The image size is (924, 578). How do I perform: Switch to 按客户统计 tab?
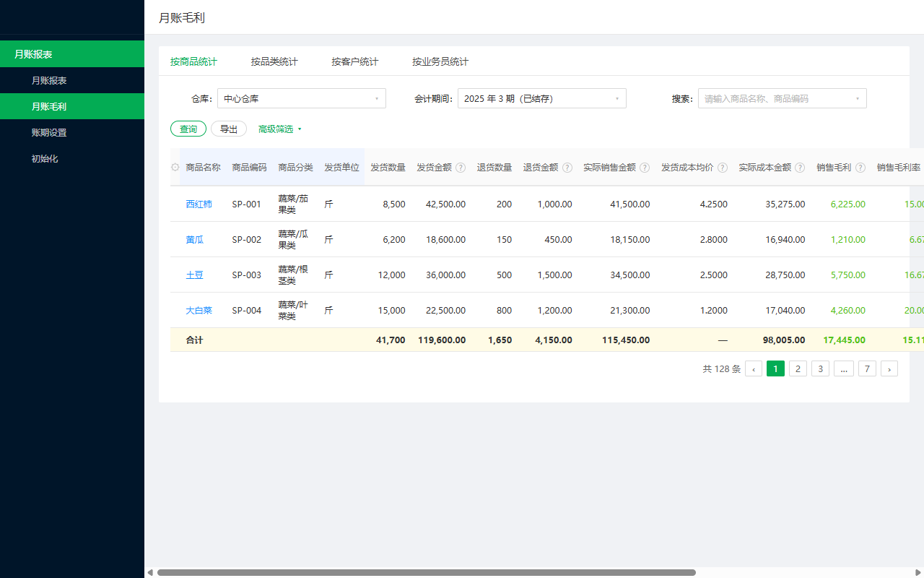click(355, 61)
